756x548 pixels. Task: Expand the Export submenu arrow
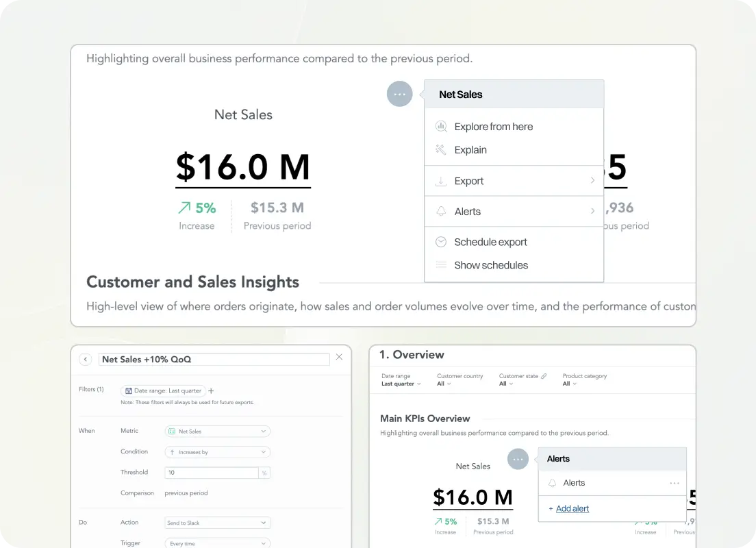pyautogui.click(x=592, y=181)
